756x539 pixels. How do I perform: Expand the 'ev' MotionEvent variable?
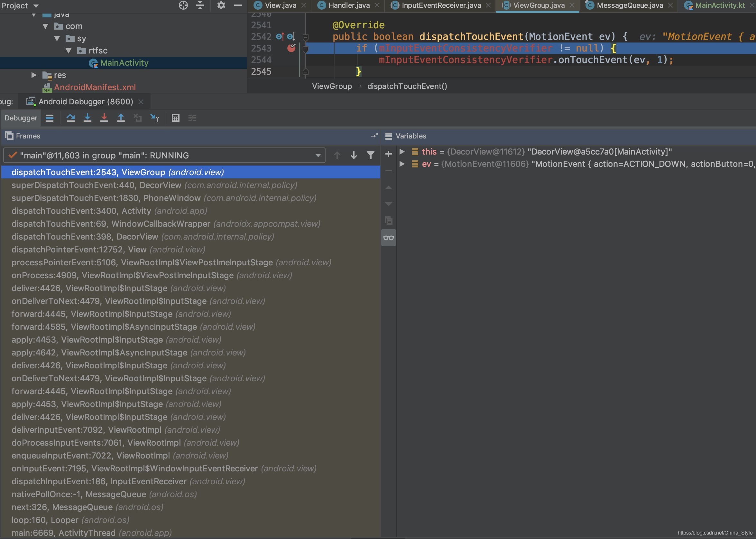[402, 164]
